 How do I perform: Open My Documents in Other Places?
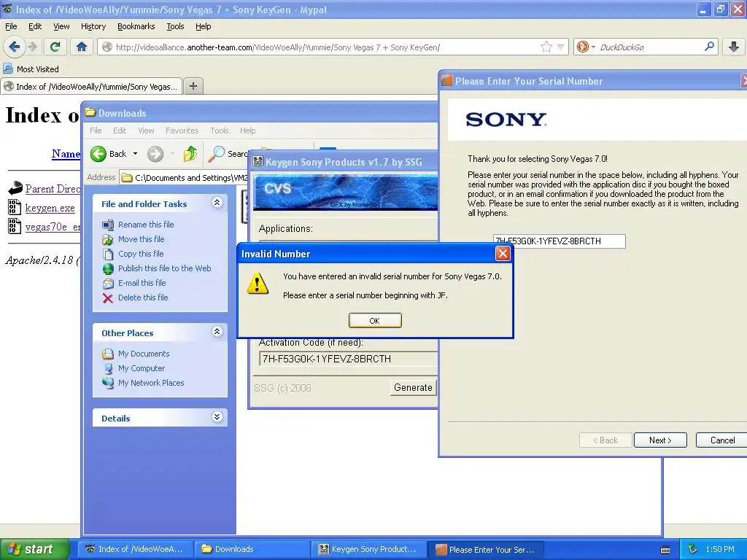tap(144, 354)
